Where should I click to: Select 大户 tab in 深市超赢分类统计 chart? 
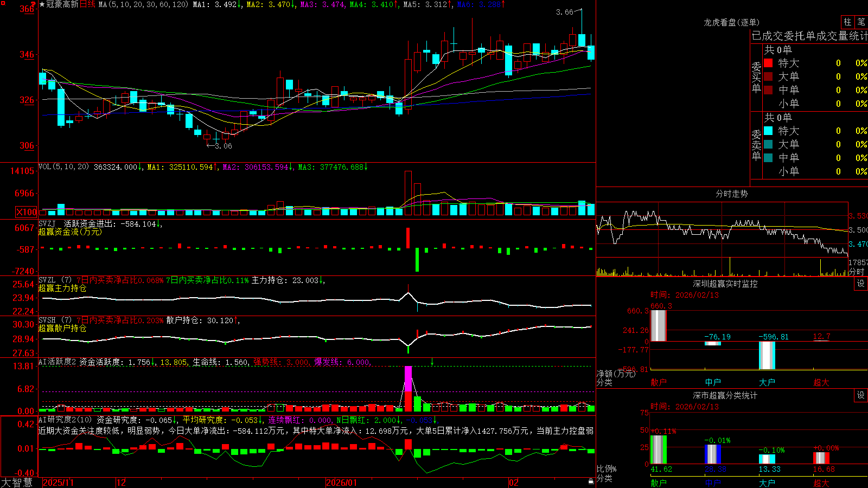pyautogui.click(x=767, y=483)
